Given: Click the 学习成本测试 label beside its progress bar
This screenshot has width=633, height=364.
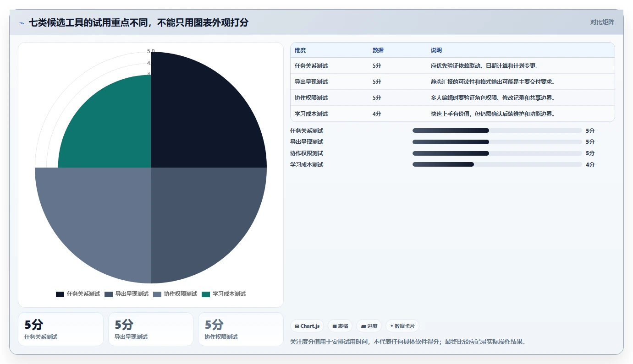Looking at the screenshot, I should pyautogui.click(x=307, y=165).
